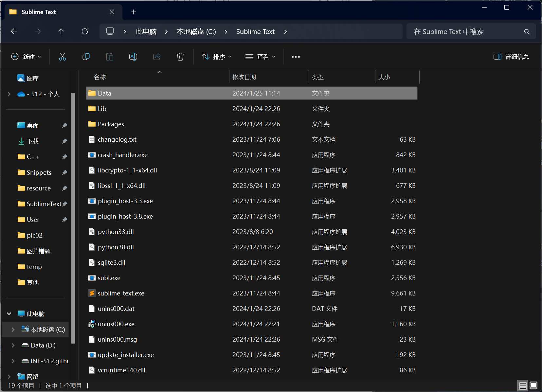
Task: Go up one folder level arrow
Action: click(61, 31)
